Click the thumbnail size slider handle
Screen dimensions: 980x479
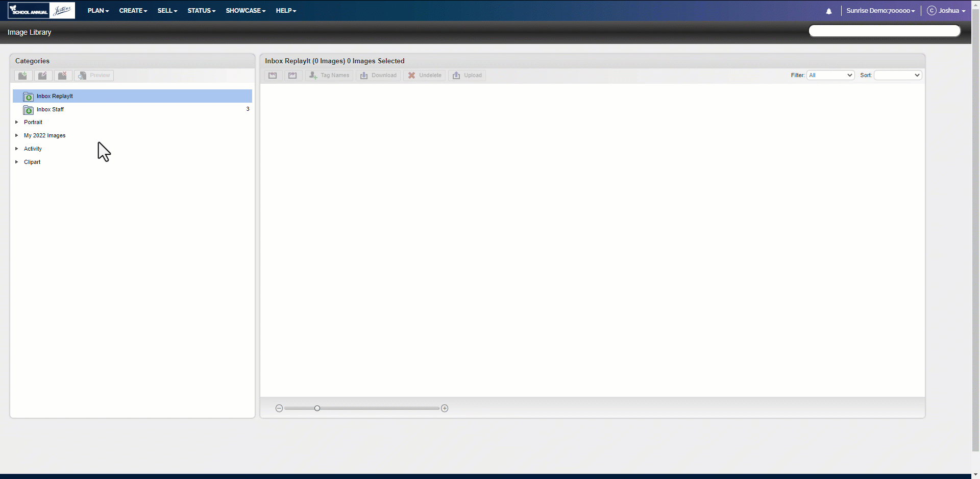[317, 409]
